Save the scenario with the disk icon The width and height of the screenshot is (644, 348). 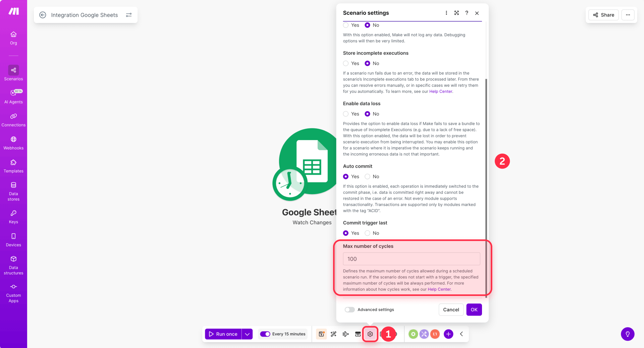click(321, 334)
